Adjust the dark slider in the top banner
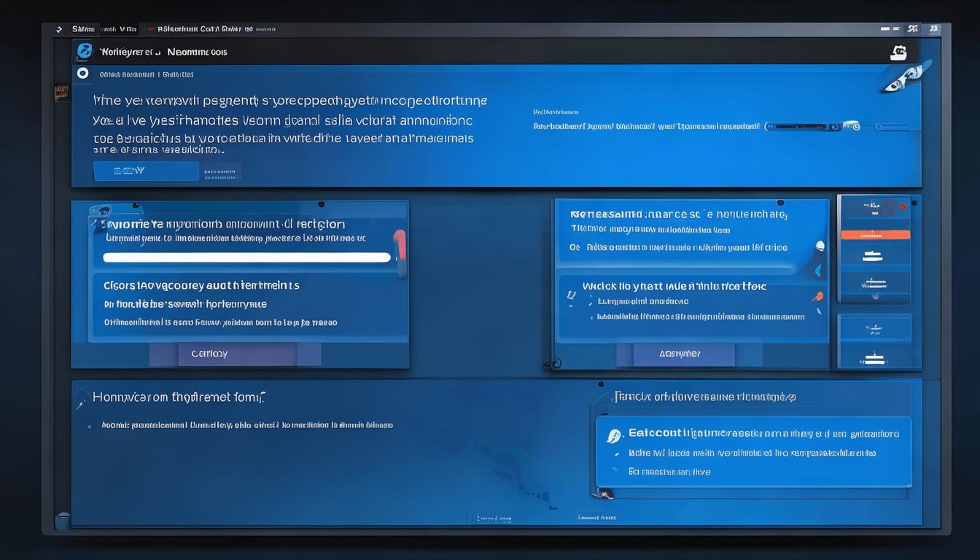 (x=809, y=126)
